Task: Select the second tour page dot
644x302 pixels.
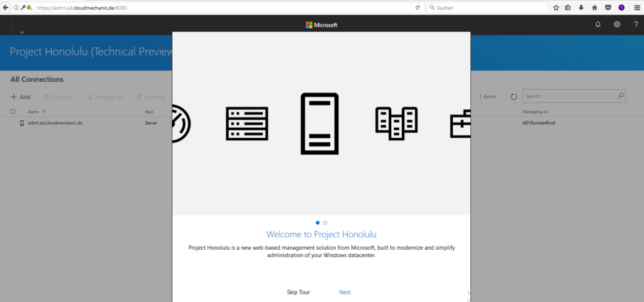Action: (325, 223)
